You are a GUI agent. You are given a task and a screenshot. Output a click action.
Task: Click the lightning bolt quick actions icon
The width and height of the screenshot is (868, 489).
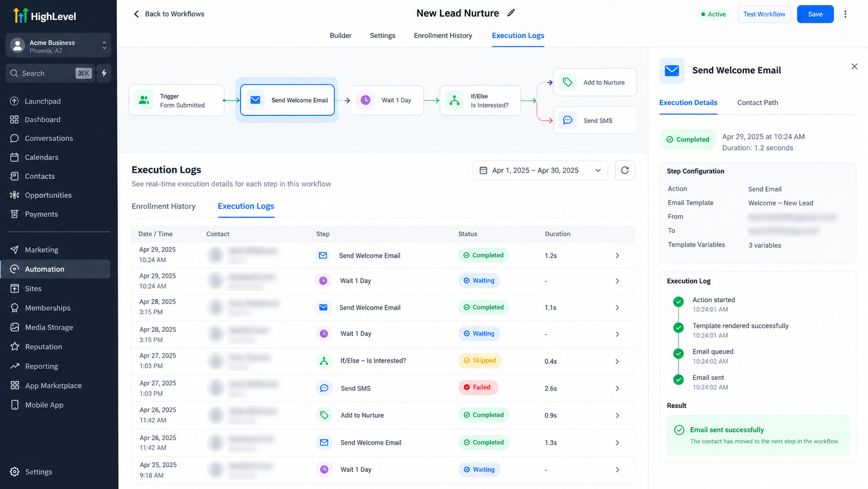click(x=104, y=73)
